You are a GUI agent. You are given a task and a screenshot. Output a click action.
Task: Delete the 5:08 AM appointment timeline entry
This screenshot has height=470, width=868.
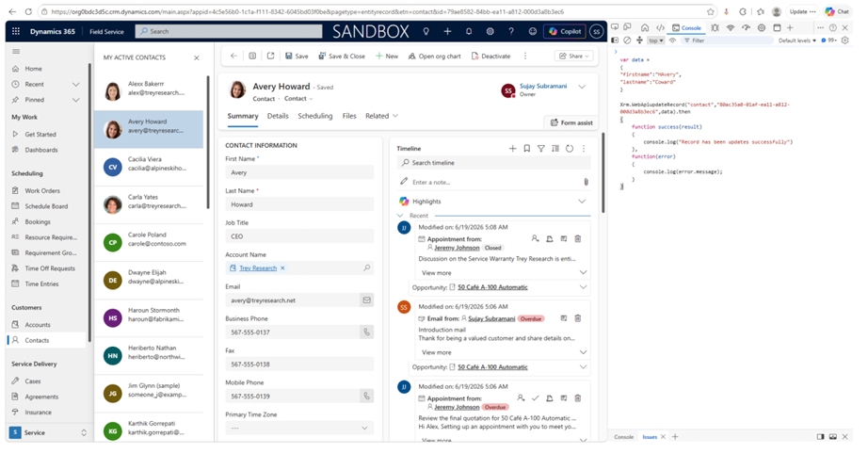point(578,238)
